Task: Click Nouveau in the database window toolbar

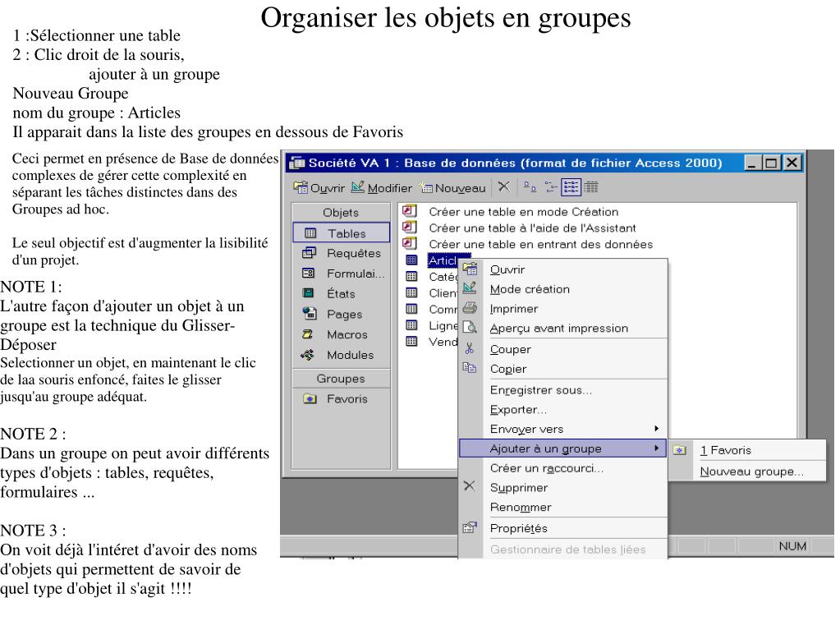Action: [453, 188]
